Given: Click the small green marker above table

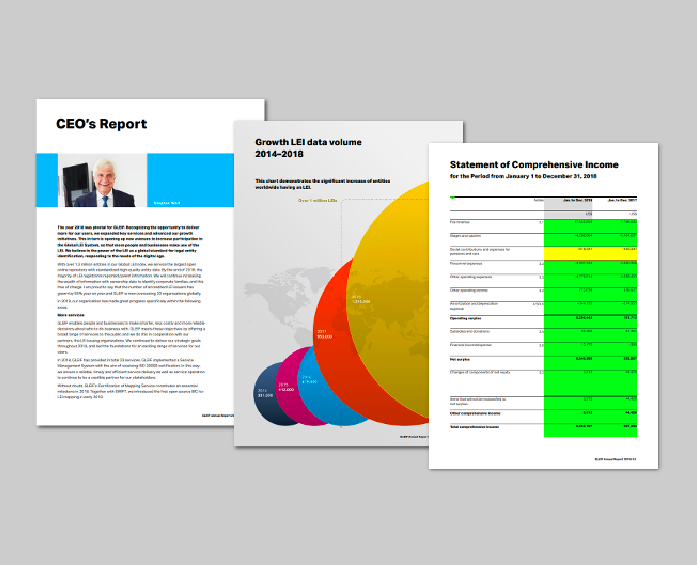Looking at the screenshot, I should coord(453,197).
